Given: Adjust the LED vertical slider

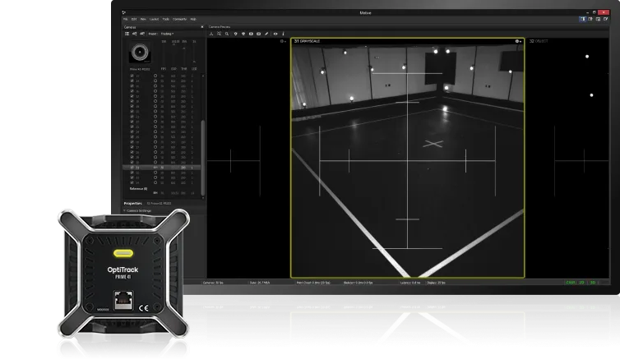Looking at the screenshot, I should point(194,54).
